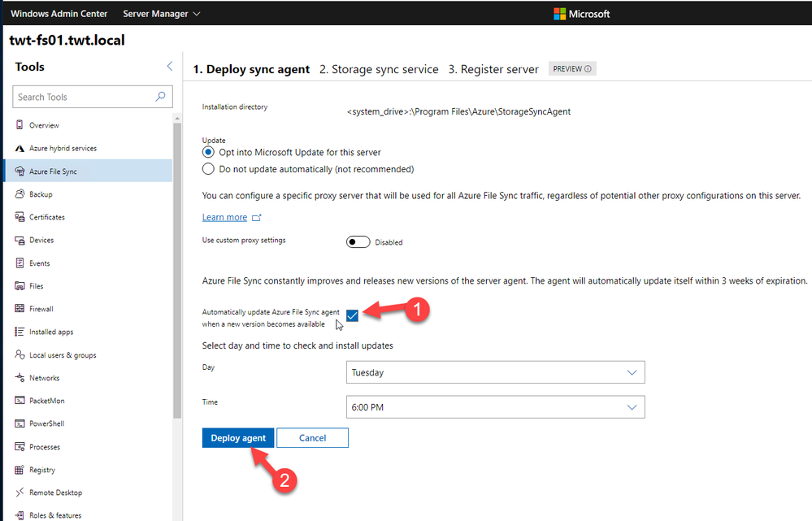Open the Learn more link
The width and height of the screenshot is (812, 521).
point(224,217)
